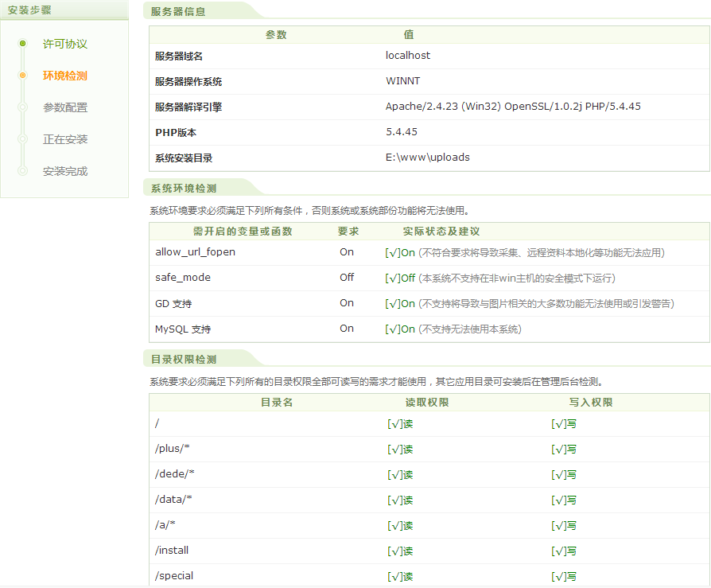This screenshot has height=588, width=711.
Task: Select the 正在安装 install step
Action: [65, 139]
